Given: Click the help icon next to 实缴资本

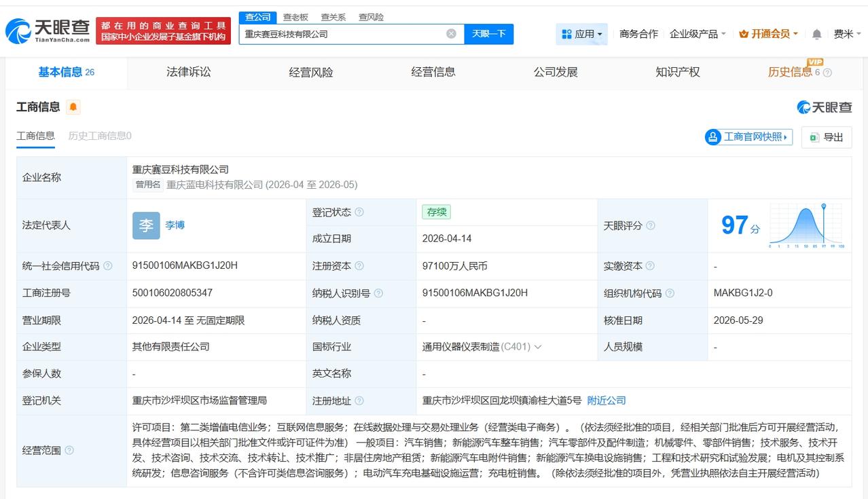Looking at the screenshot, I should pos(650,266).
